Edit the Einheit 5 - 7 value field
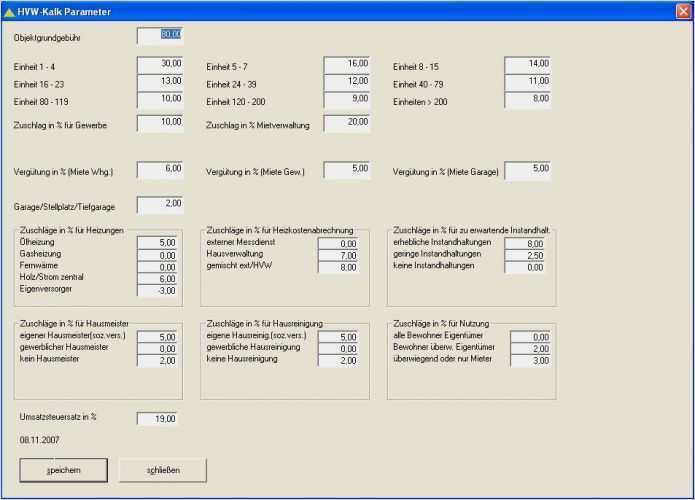 pyautogui.click(x=347, y=65)
